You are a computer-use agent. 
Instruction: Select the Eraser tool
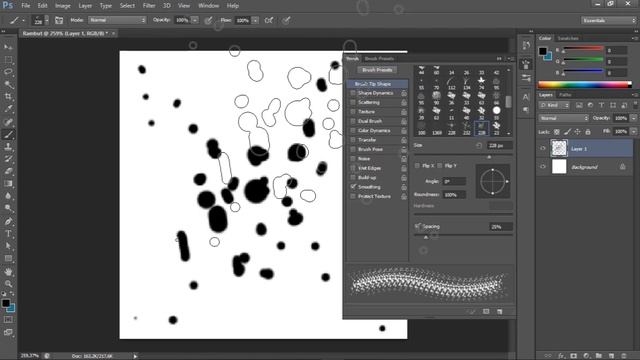click(x=8, y=171)
